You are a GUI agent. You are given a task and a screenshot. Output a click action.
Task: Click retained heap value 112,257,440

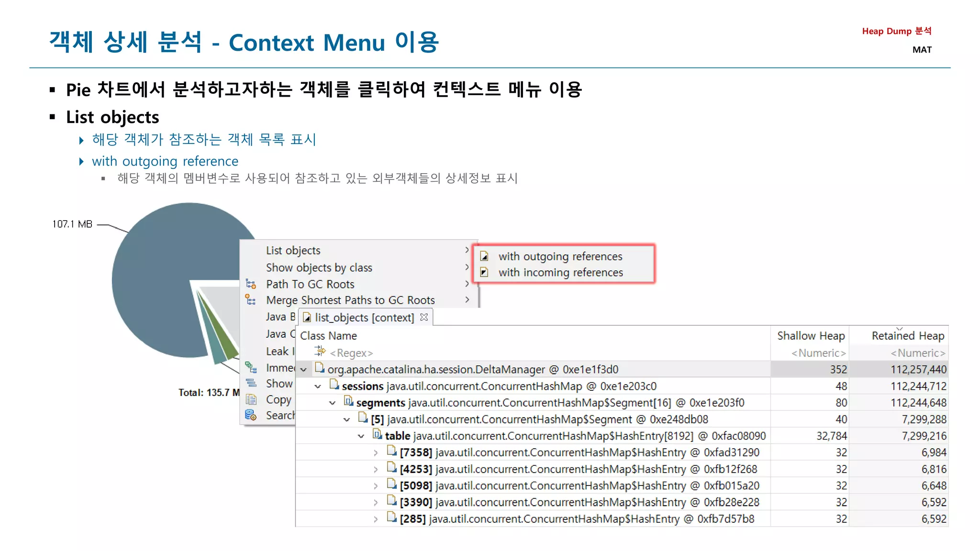[918, 370]
